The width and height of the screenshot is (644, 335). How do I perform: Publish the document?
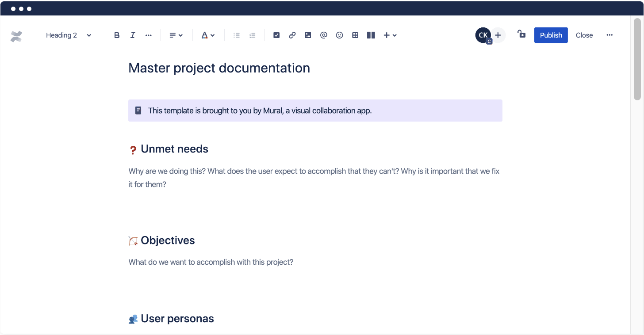551,35
